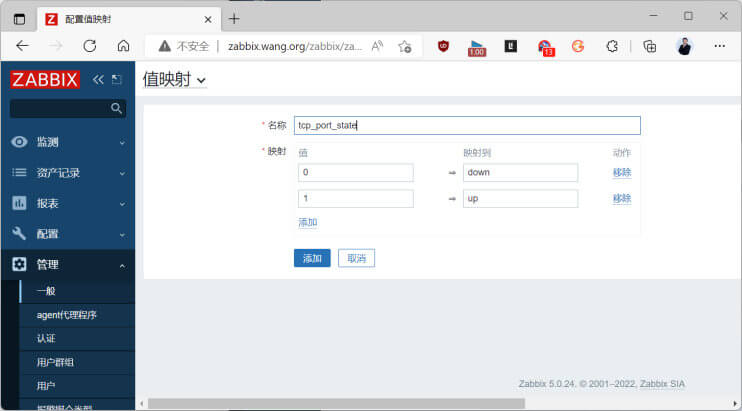
Task: Reload the page
Action: 89,46
